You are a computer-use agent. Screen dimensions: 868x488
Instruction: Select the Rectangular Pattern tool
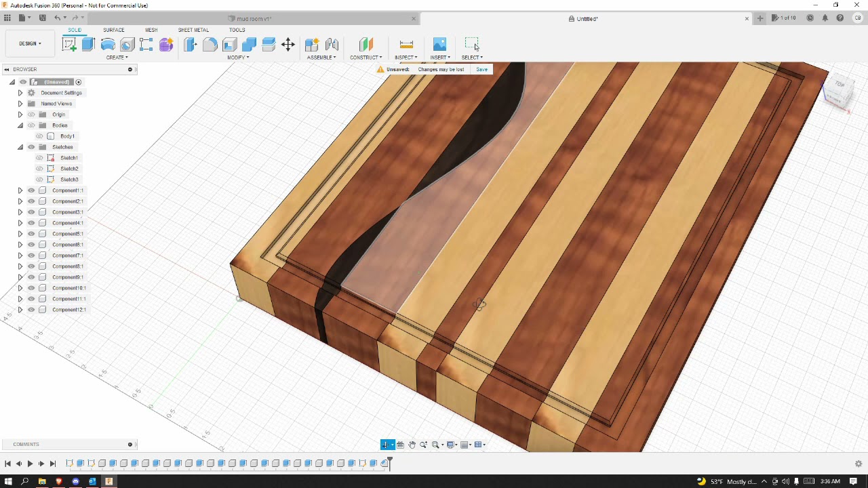pyautogui.click(x=146, y=45)
